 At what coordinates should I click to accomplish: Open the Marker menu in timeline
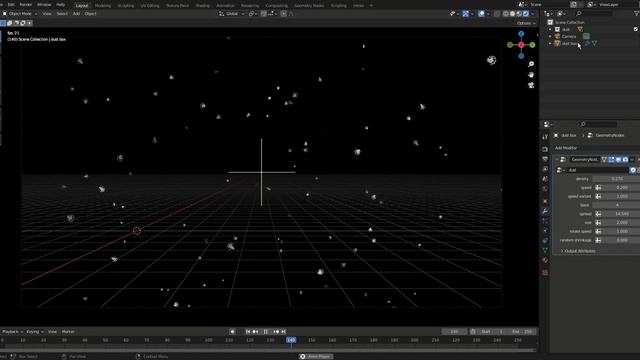click(x=68, y=332)
